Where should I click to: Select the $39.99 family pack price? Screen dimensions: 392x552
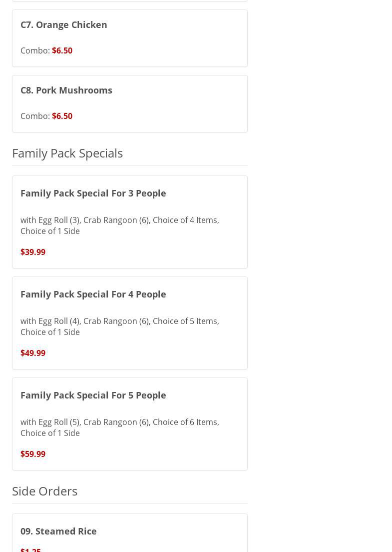tap(33, 252)
